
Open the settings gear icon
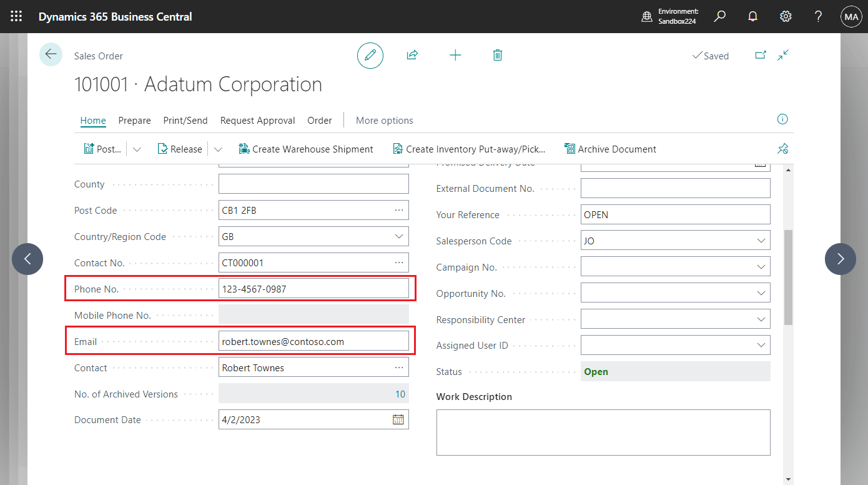785,16
